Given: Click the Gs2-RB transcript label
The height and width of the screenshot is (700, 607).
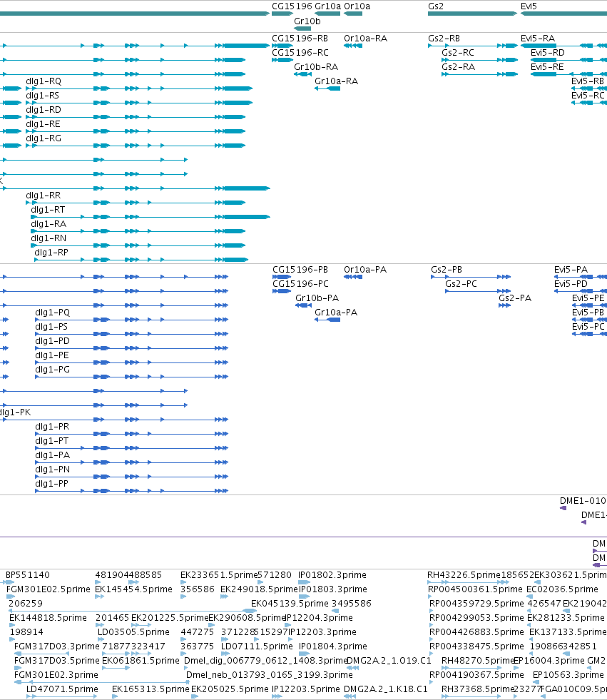Looking at the screenshot, I should (444, 39).
